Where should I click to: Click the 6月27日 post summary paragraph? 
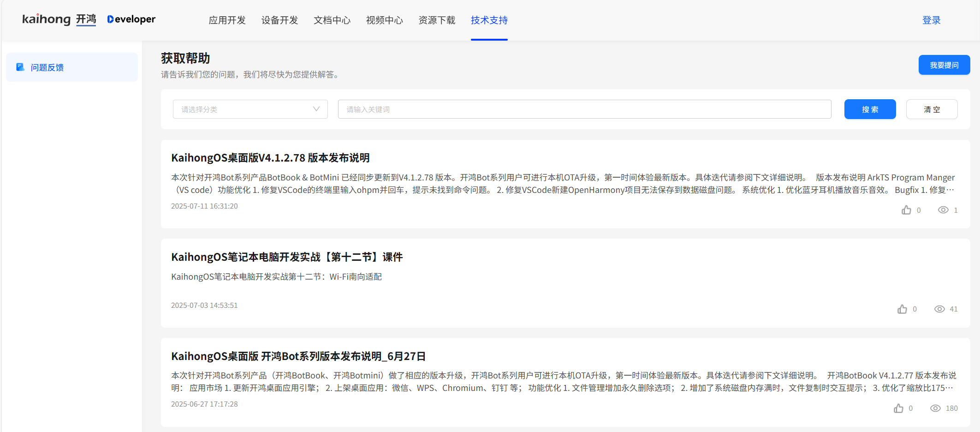point(563,382)
